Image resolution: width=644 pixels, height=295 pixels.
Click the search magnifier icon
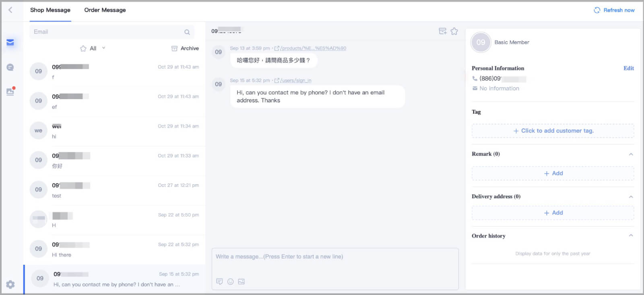187,32
